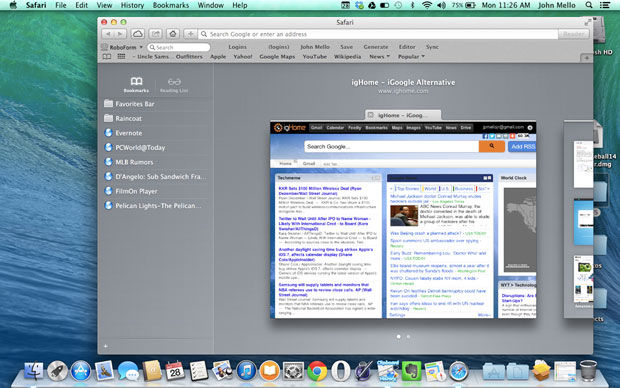
Task: Open Evernote elephant icon in Dock
Action: tap(411, 371)
